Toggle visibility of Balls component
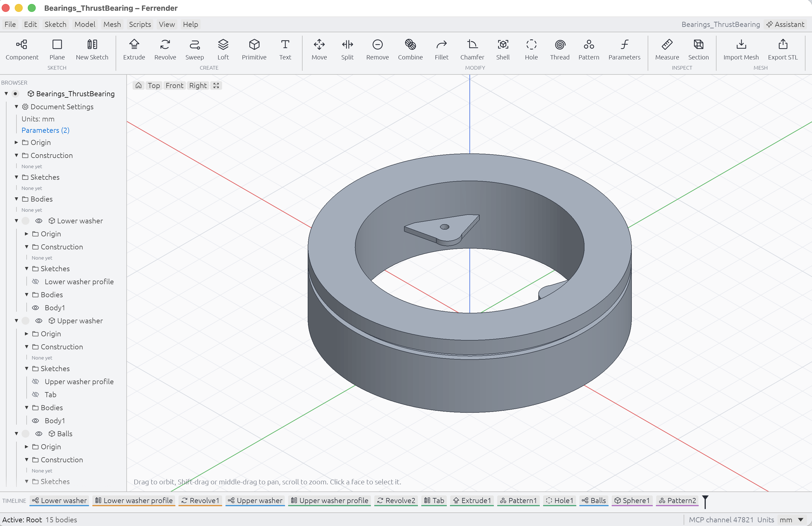Viewport: 812px width, 526px height. click(x=39, y=434)
